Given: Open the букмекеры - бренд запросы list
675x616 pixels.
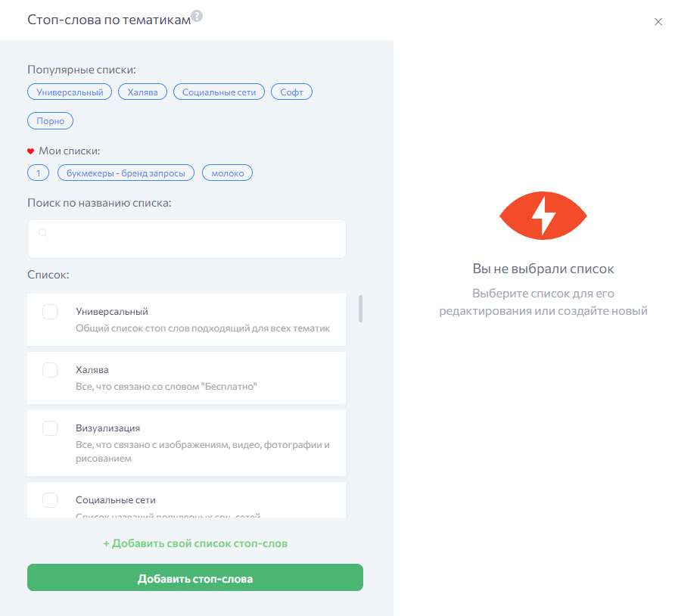Looking at the screenshot, I should (x=126, y=173).
